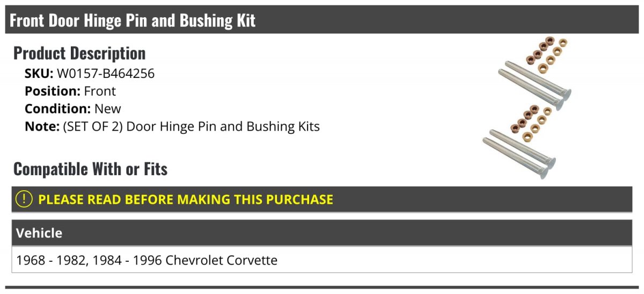
Task: Click the 'SKU:' label
Action: [39, 74]
